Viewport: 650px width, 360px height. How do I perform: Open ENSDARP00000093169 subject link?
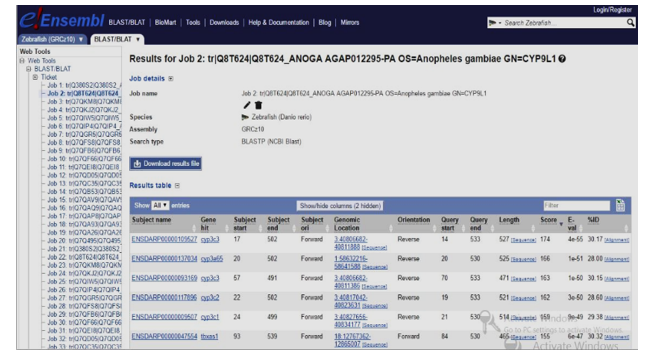pyautogui.click(x=164, y=278)
